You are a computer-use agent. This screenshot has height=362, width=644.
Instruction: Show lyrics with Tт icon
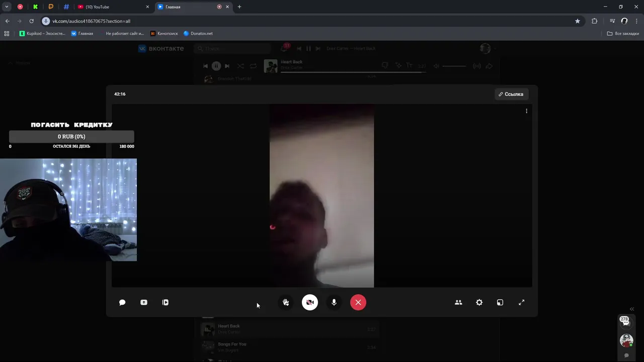410,65
